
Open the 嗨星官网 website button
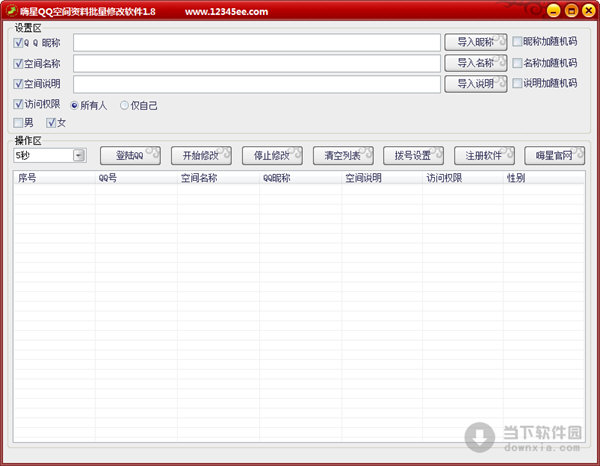click(554, 156)
